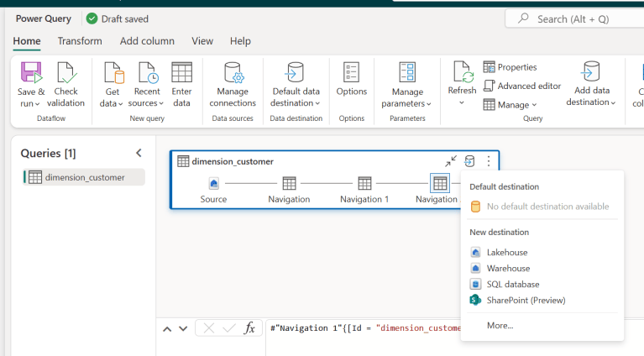Expand Default data destination dropdown

click(x=317, y=103)
